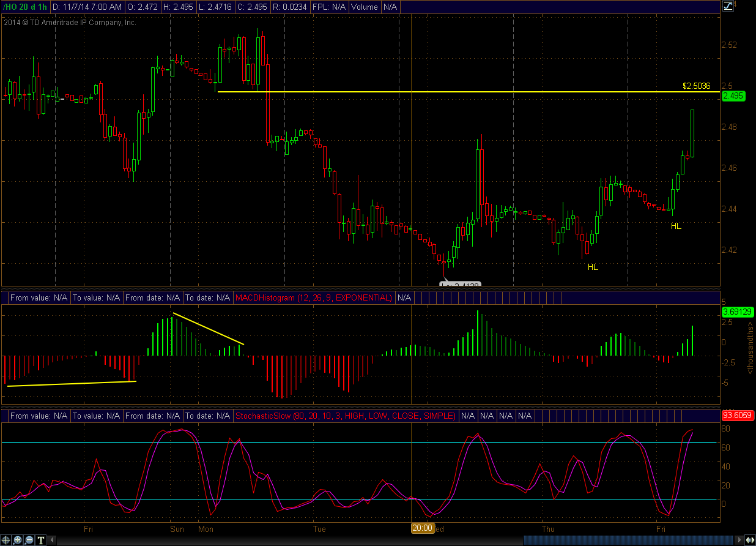This screenshot has width=756, height=546.
Task: Click the Tue label on time axis
Action: (x=319, y=529)
